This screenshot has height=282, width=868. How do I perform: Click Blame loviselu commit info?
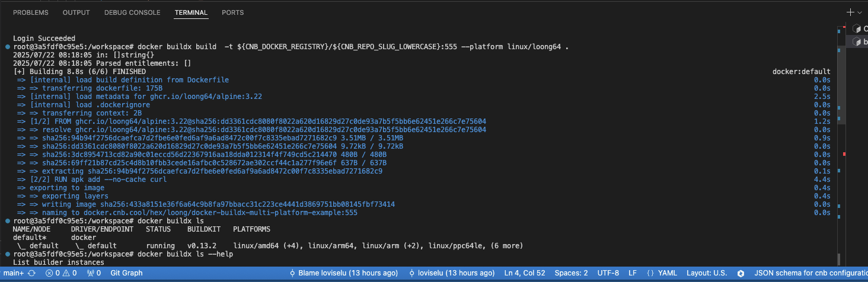tap(343, 273)
